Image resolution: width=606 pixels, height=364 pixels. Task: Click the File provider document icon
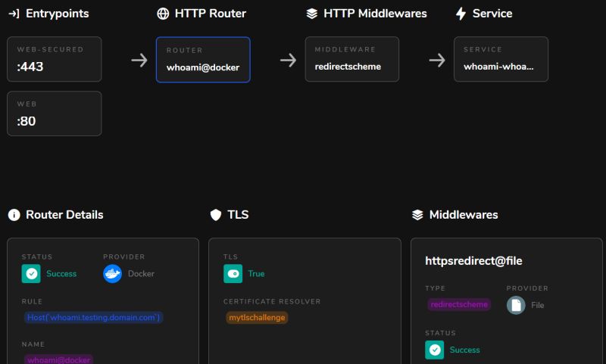516,305
